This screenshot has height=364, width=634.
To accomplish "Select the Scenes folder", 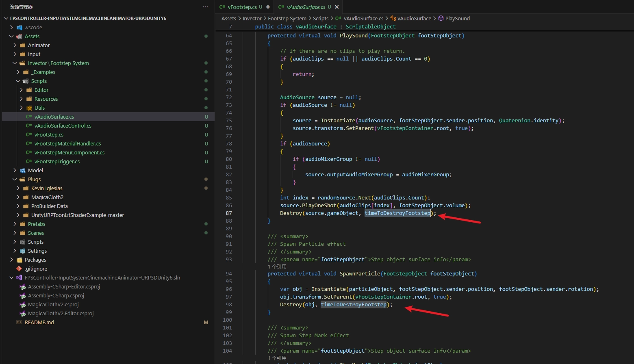I will pos(36,233).
